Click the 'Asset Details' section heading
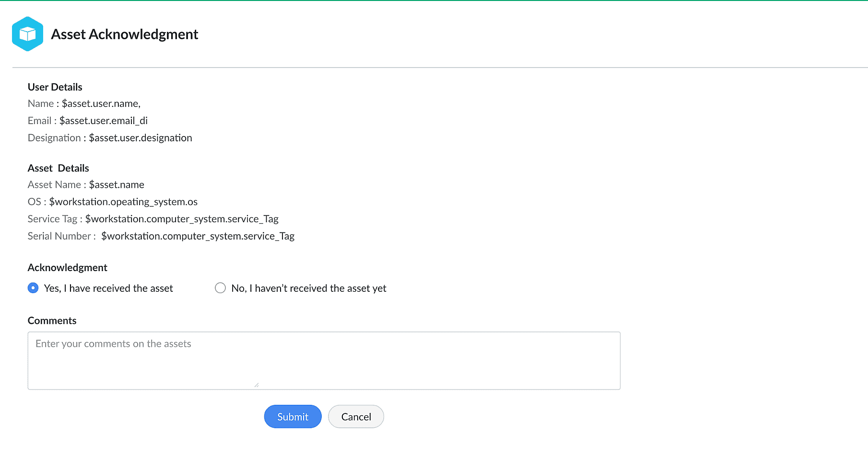The image size is (868, 457). coord(58,168)
